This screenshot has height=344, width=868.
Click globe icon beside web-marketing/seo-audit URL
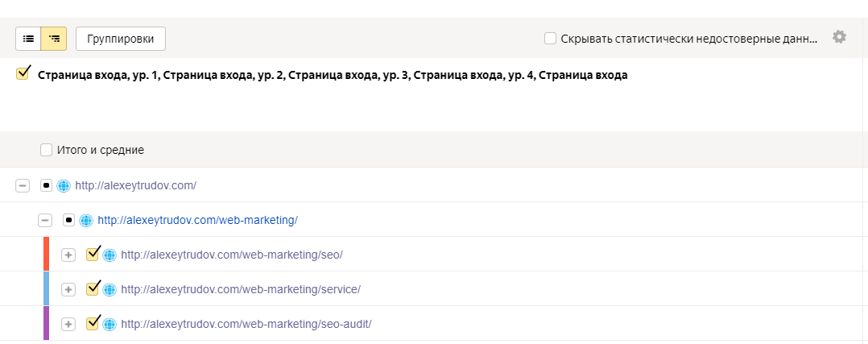110,324
